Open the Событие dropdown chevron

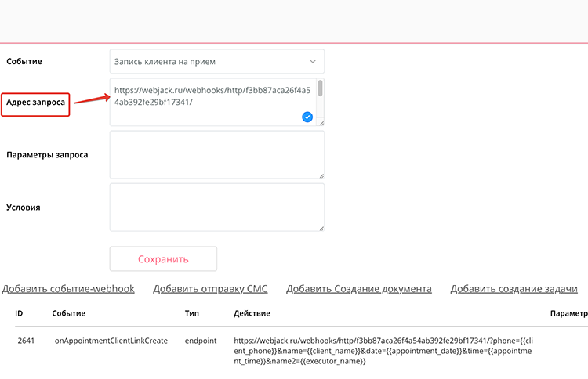[312, 61]
